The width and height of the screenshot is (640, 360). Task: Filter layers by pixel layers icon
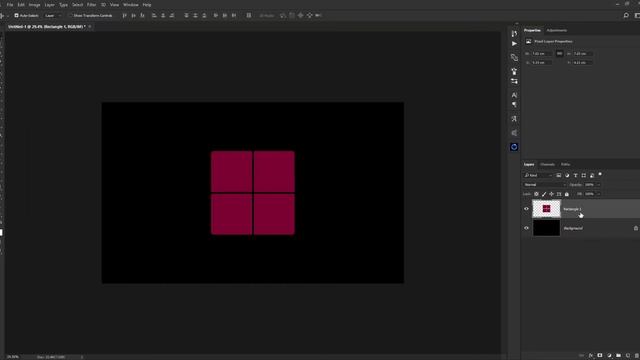pyautogui.click(x=559, y=176)
